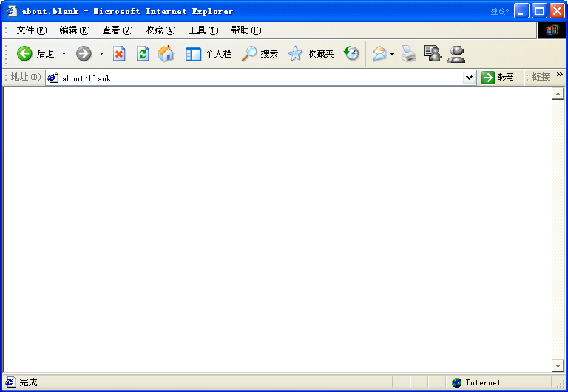568x392 pixels.
Task: Minimize the Internet Explorer window
Action: point(521,11)
